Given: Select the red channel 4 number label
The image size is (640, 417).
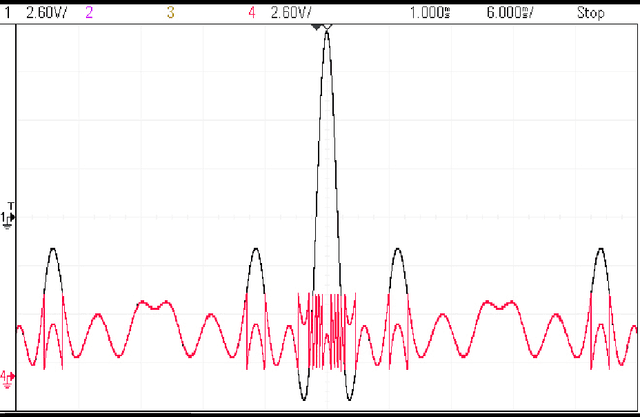Looking at the screenshot, I should [250, 12].
